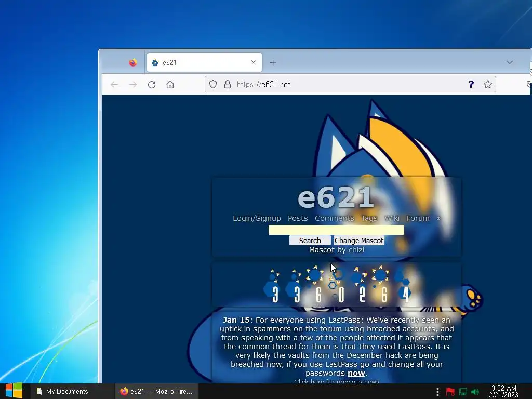Click the counter digit 0

point(341,294)
